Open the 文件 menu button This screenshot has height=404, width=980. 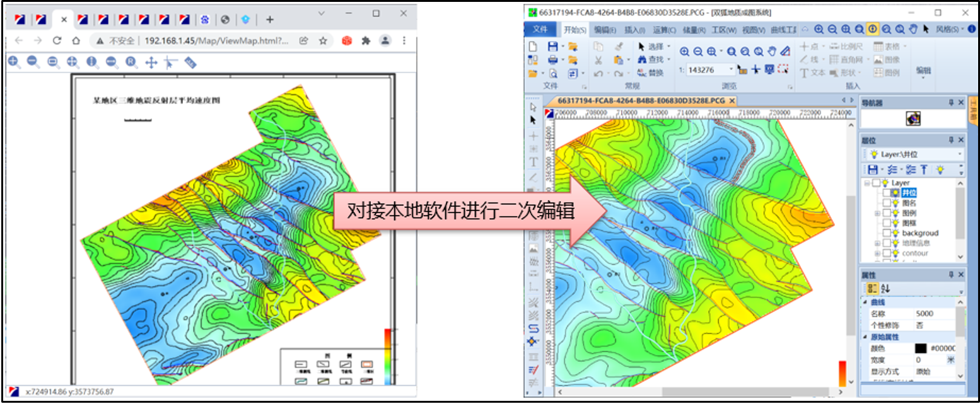tap(540, 30)
